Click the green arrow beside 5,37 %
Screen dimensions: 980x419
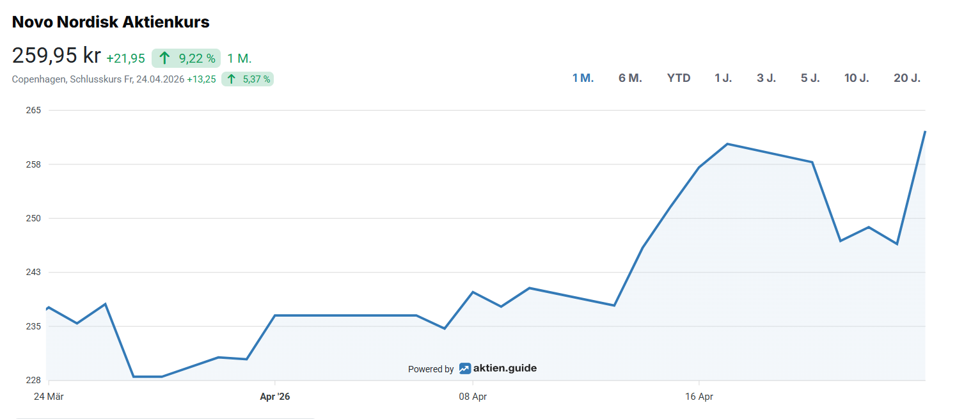coord(232,79)
